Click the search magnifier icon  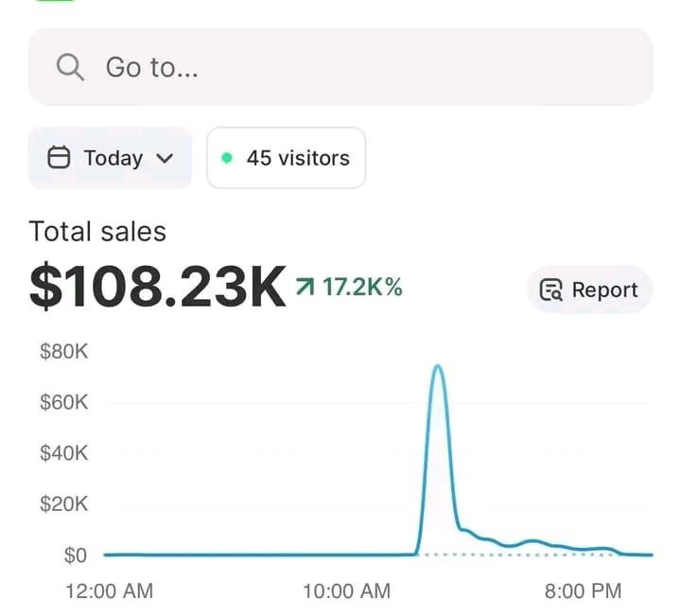coord(70,67)
